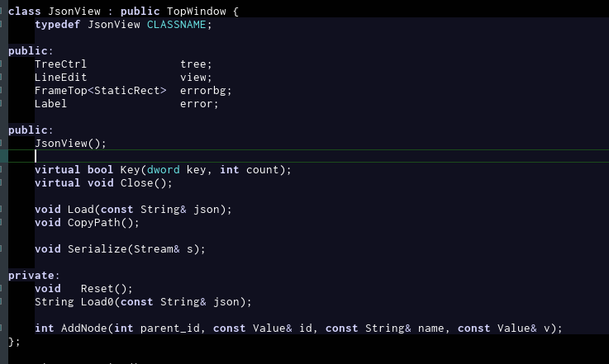
Task: Click the Label type name
Action: tap(50, 104)
